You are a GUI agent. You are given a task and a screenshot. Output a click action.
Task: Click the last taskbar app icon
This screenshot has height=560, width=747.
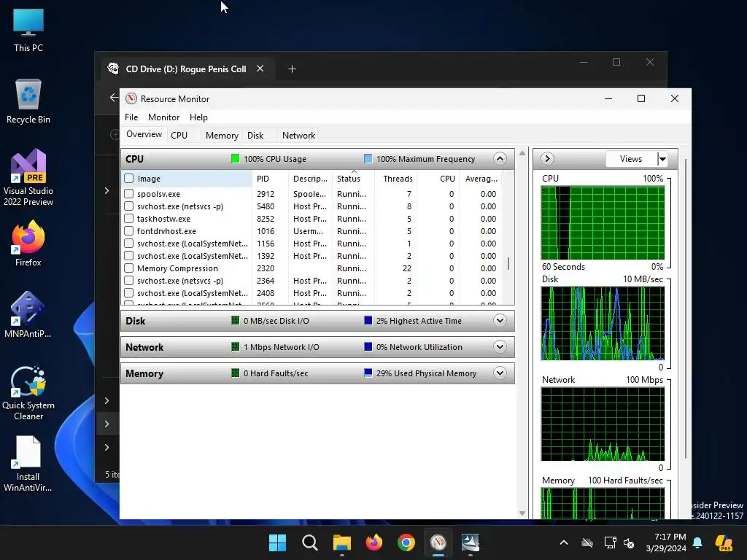tap(471, 542)
